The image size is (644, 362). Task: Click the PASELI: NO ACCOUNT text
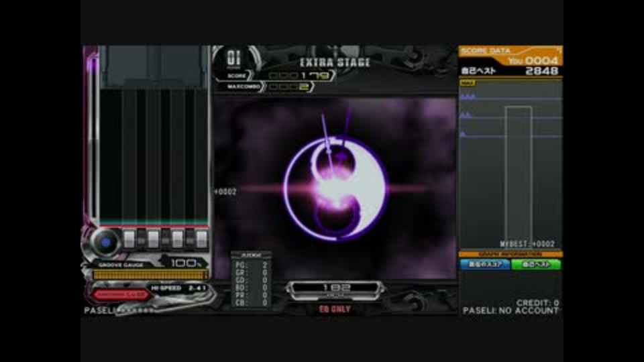[511, 310]
